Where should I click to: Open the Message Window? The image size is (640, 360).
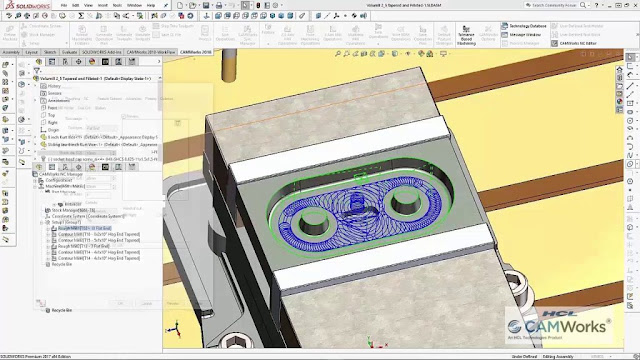tap(521, 35)
